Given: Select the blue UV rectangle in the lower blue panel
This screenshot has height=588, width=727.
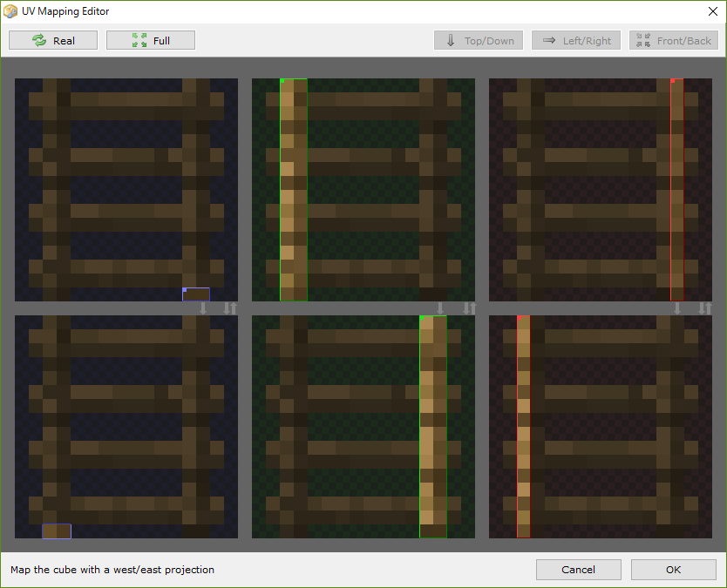Looking at the screenshot, I should coord(57,531).
